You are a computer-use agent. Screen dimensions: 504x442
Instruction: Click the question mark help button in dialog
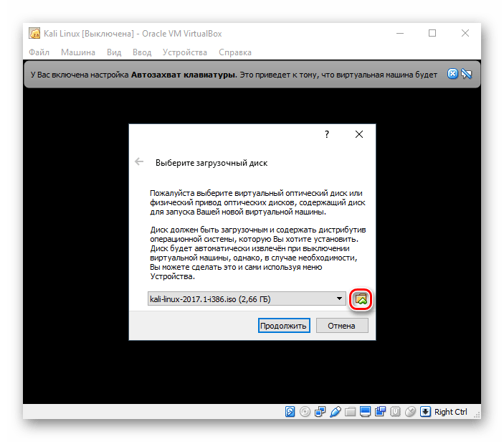(x=327, y=134)
